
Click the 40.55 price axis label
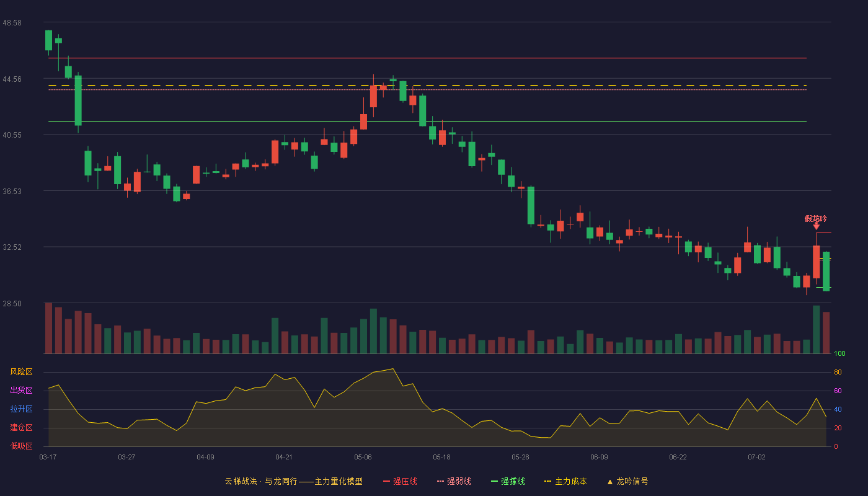(x=12, y=135)
